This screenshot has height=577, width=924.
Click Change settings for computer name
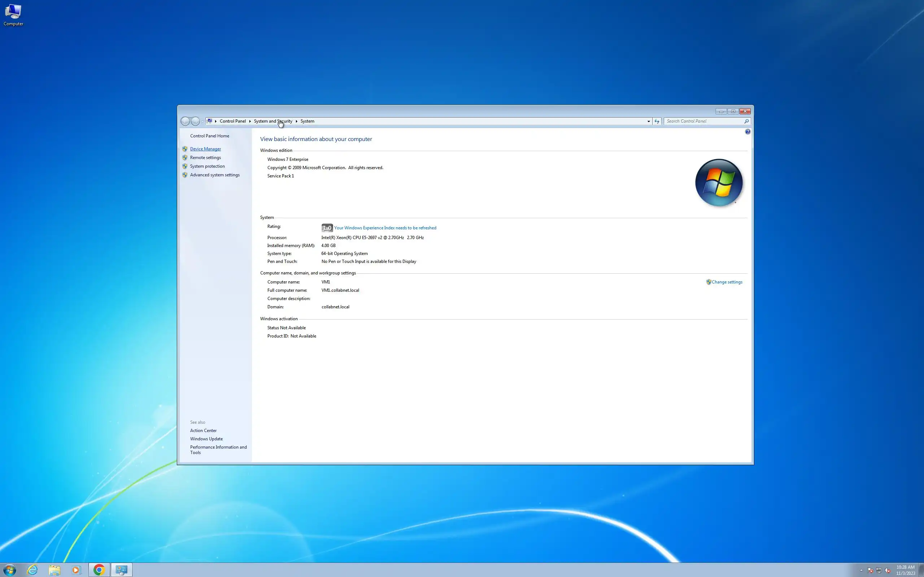point(727,282)
